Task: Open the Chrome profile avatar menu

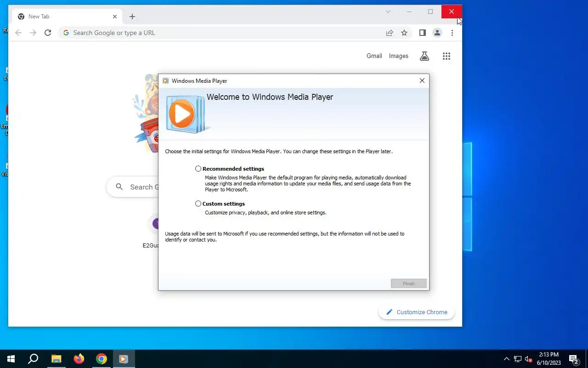Action: tap(437, 33)
